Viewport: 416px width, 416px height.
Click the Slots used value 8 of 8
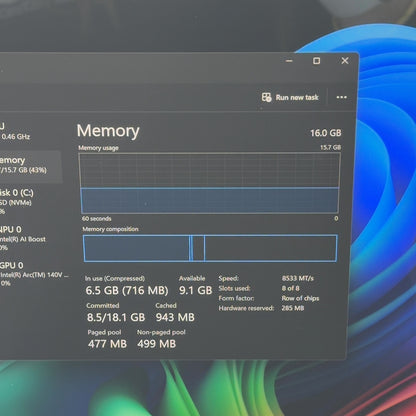coord(290,288)
